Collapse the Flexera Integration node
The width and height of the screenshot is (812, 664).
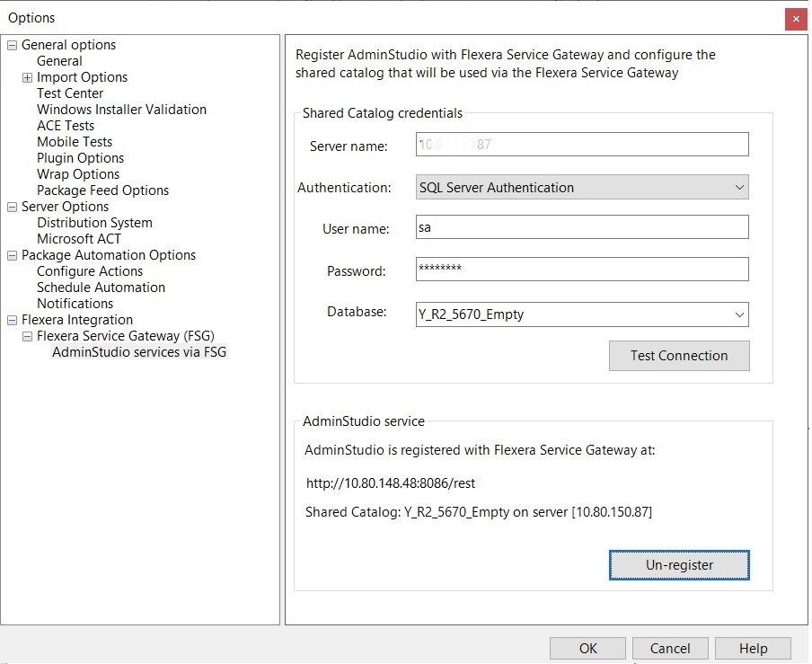pyautogui.click(x=13, y=320)
